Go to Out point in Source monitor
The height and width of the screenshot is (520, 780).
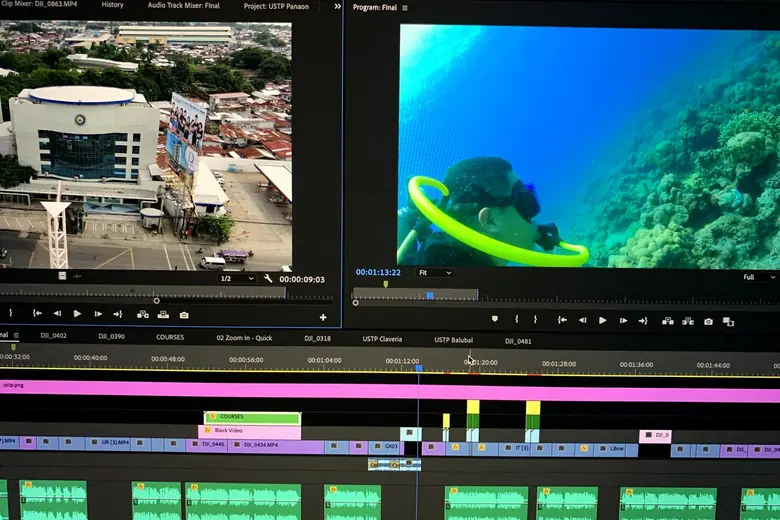point(117,314)
